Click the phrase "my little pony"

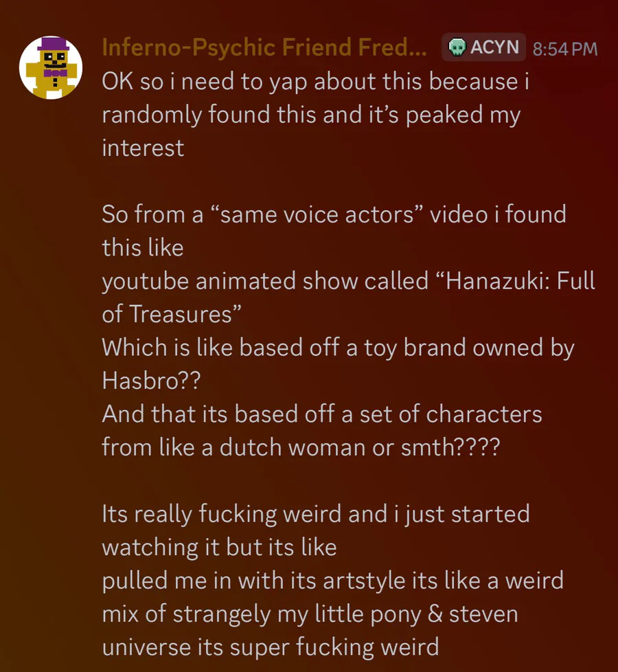[x=347, y=614]
